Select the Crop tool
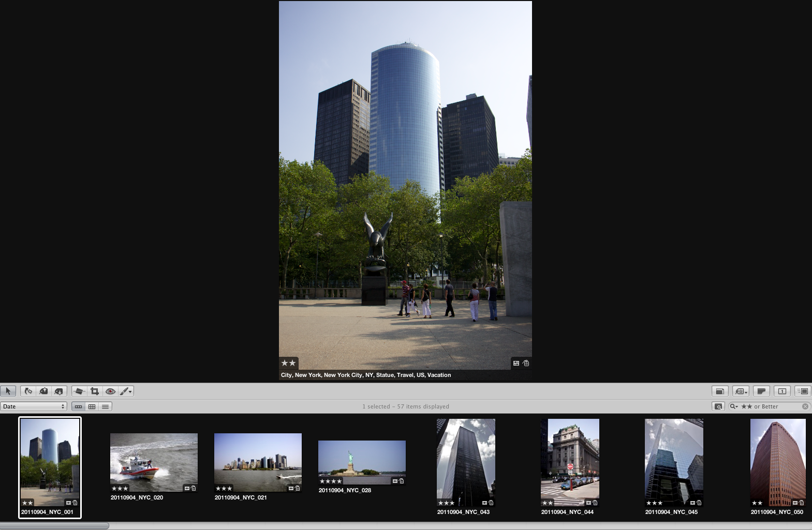The image size is (812, 530). [95, 391]
